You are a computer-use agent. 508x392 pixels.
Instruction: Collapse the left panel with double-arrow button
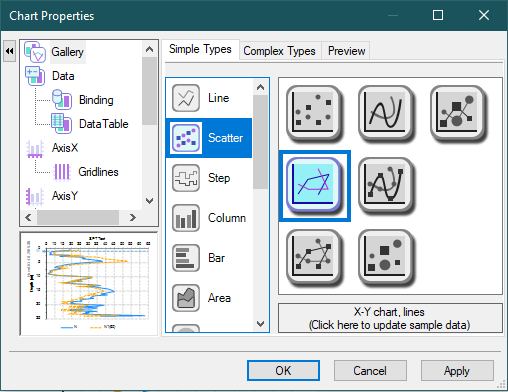coord(9,51)
